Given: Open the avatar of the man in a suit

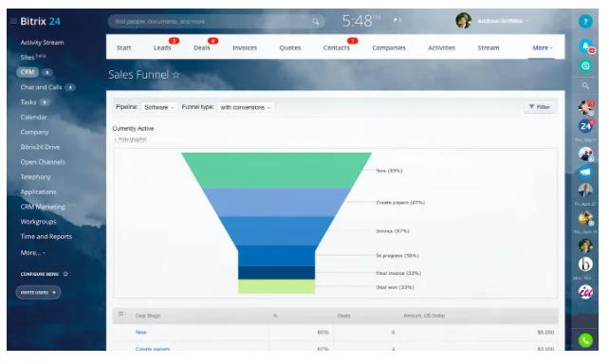Looking at the screenshot, I should [585, 191].
